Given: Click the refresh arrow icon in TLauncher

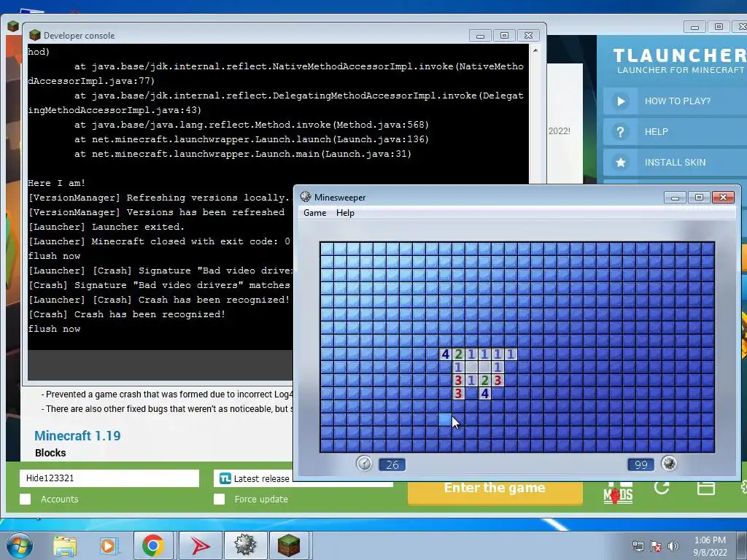Looking at the screenshot, I should [x=662, y=488].
